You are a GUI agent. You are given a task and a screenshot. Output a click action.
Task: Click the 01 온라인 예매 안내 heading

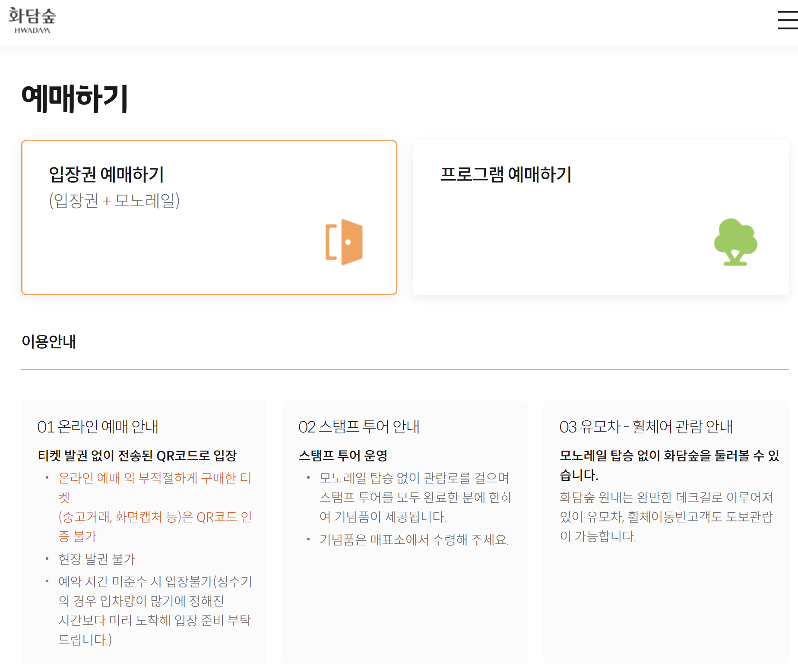(98, 427)
